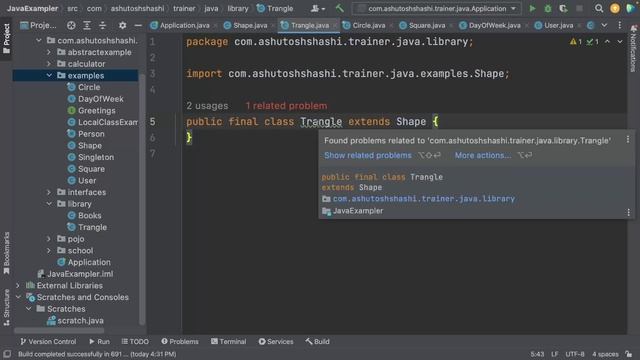Collapse all in Project panel

click(102, 25)
